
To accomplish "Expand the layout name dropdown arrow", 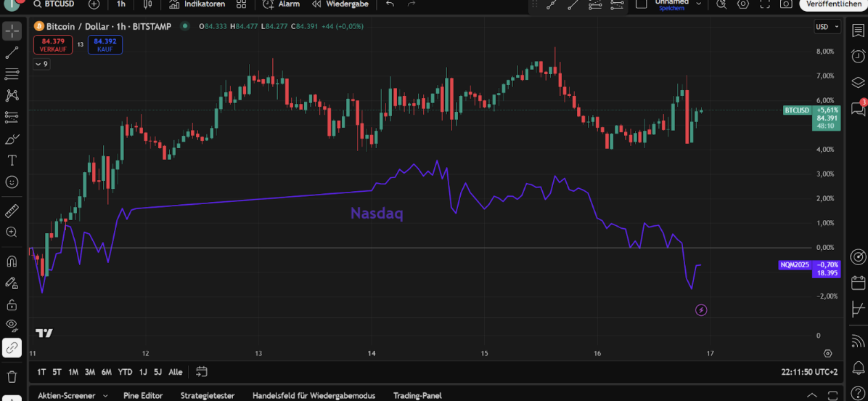I will [699, 4].
